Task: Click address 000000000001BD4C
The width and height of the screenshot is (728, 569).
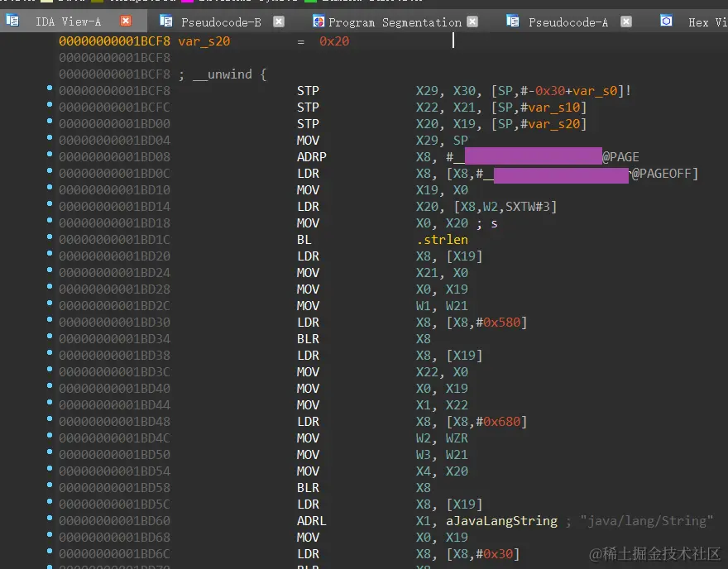Action: tap(114, 438)
